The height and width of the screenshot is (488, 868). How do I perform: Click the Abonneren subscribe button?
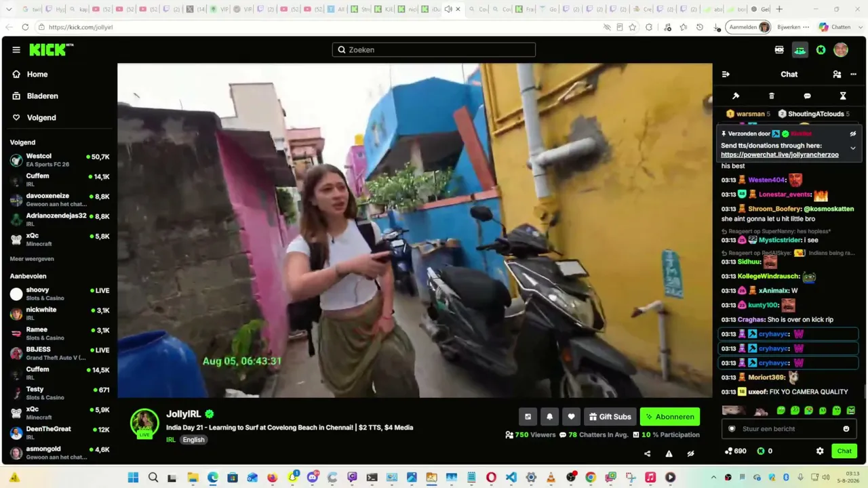point(670,417)
